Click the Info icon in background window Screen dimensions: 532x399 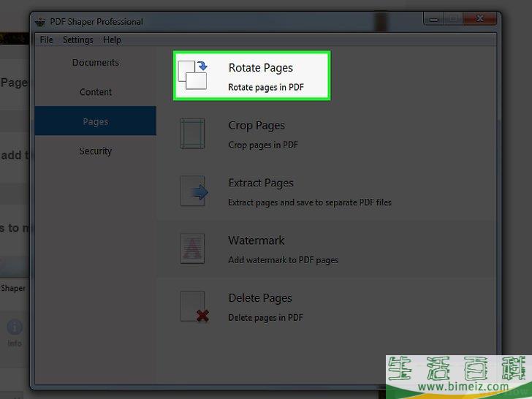(x=15, y=327)
